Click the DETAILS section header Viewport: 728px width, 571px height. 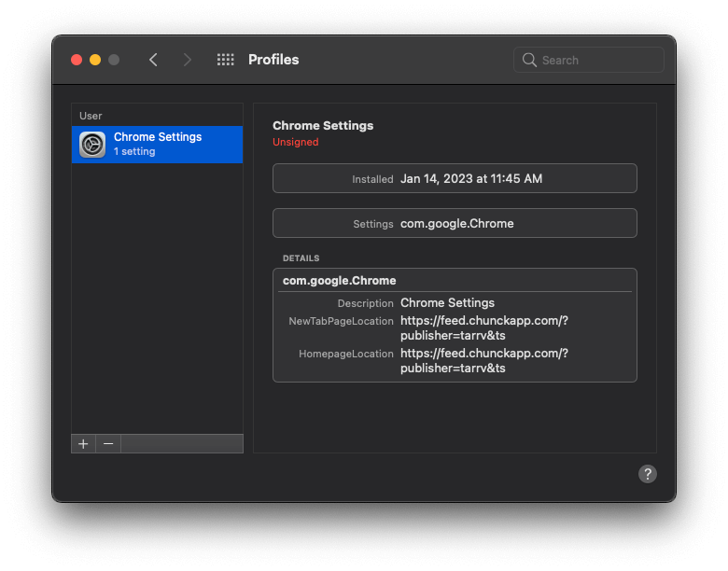(301, 258)
